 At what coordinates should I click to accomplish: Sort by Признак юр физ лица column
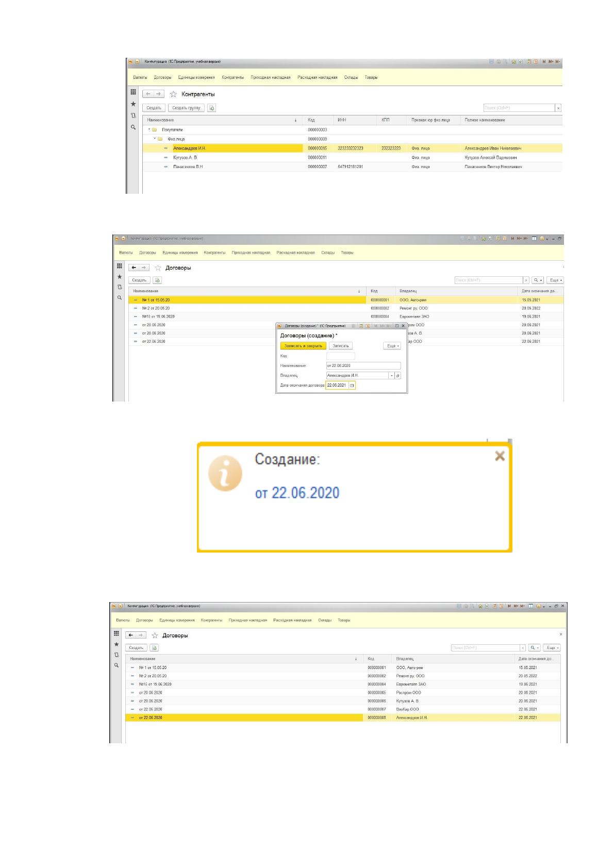[x=430, y=120]
